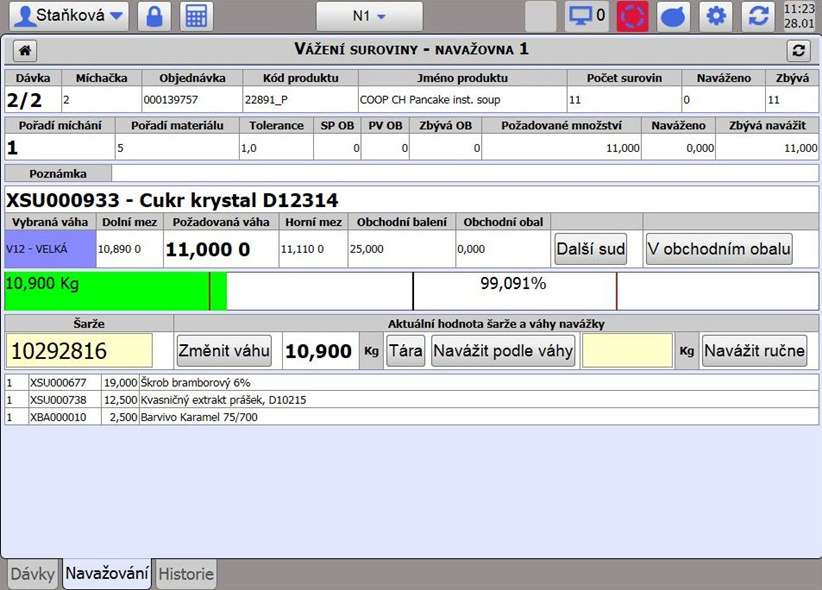Click the batch value 2/2
This screenshot has height=590, width=822.
click(24, 100)
